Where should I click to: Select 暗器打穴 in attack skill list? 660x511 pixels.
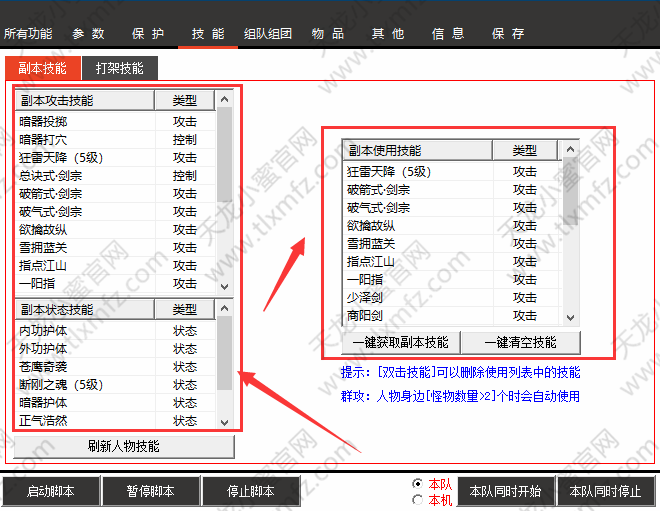point(115,140)
